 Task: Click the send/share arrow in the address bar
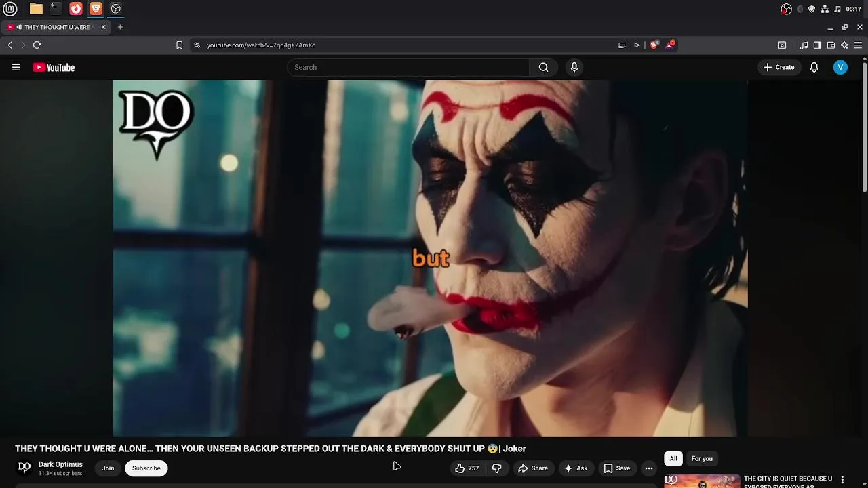pyautogui.click(x=637, y=45)
